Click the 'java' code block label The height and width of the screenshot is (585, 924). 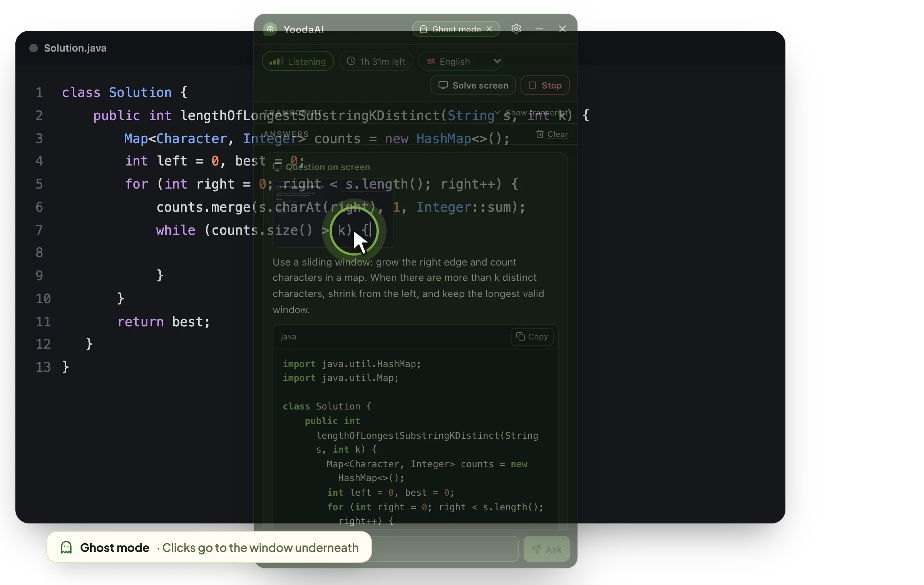[288, 337]
